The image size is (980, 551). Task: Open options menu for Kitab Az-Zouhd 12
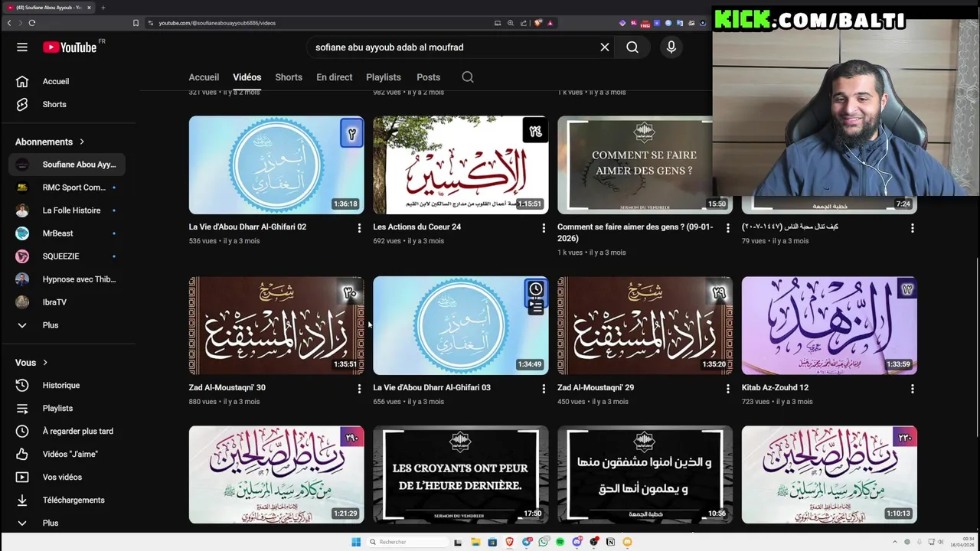pyautogui.click(x=912, y=389)
